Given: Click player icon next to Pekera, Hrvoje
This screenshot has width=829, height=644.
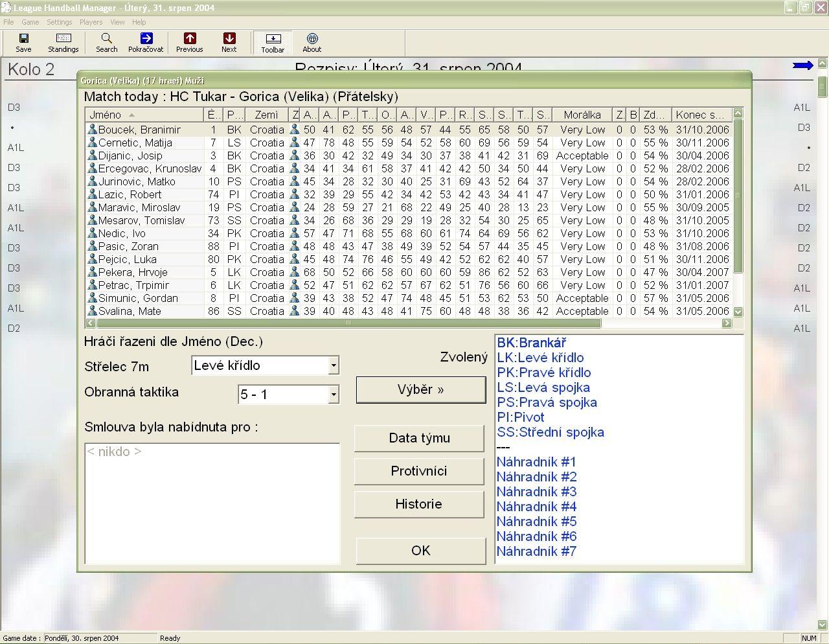Looking at the screenshot, I should tap(92, 272).
